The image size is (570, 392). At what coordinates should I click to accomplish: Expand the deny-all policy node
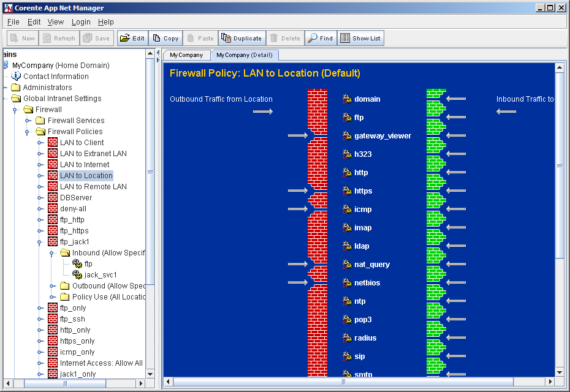[40, 209]
